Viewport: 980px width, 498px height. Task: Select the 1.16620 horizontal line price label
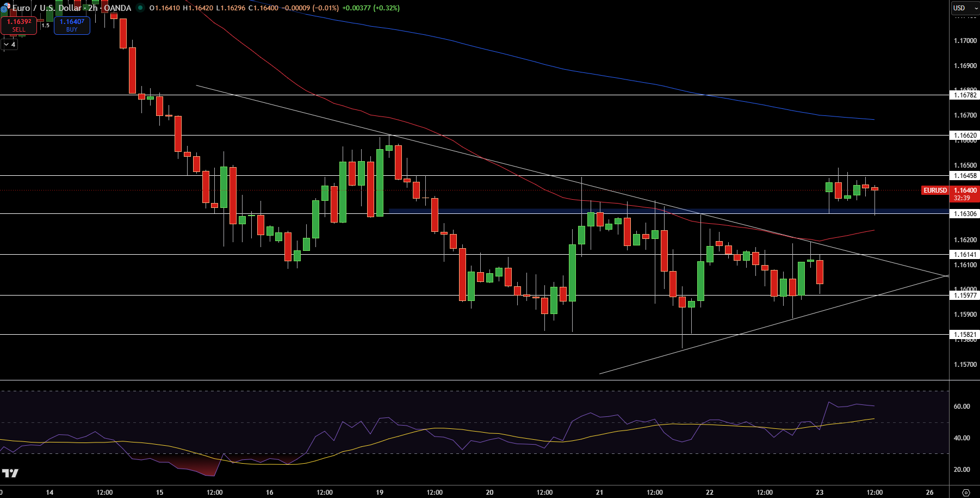pyautogui.click(x=965, y=136)
